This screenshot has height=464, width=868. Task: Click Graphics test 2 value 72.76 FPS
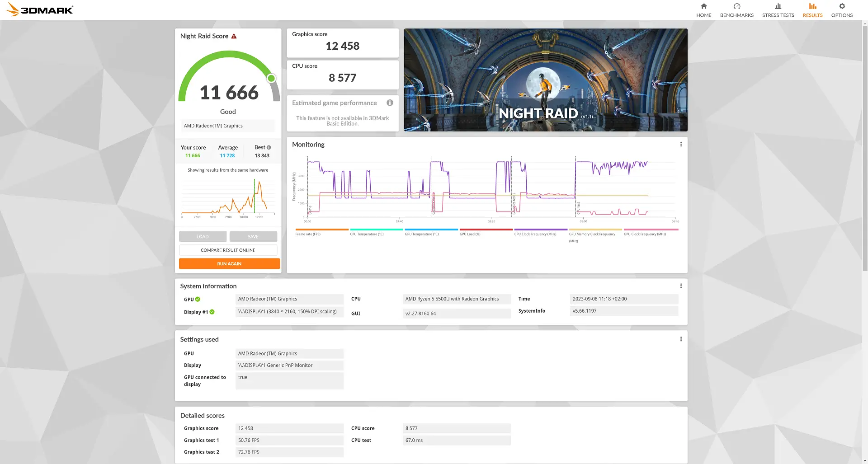289,452
